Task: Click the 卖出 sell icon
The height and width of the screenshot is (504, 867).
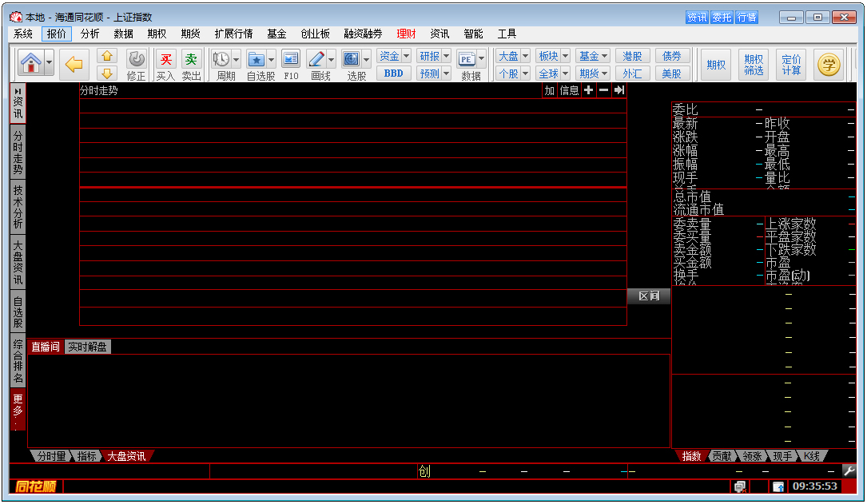Action: [x=191, y=65]
